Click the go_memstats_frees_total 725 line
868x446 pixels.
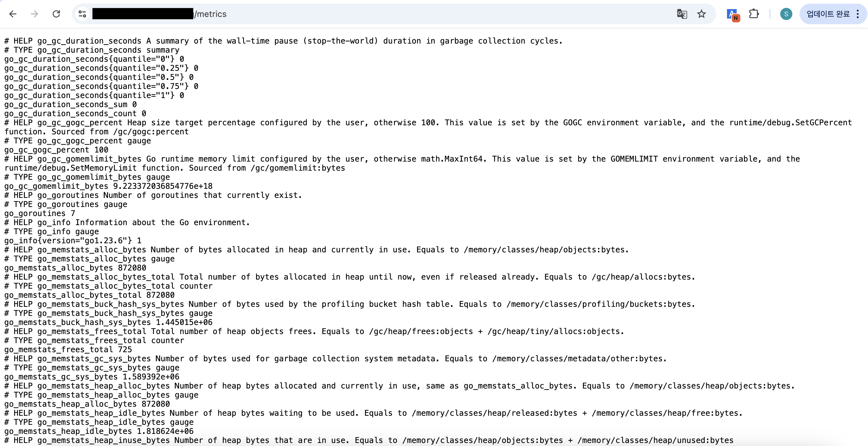pyautogui.click(x=68, y=350)
